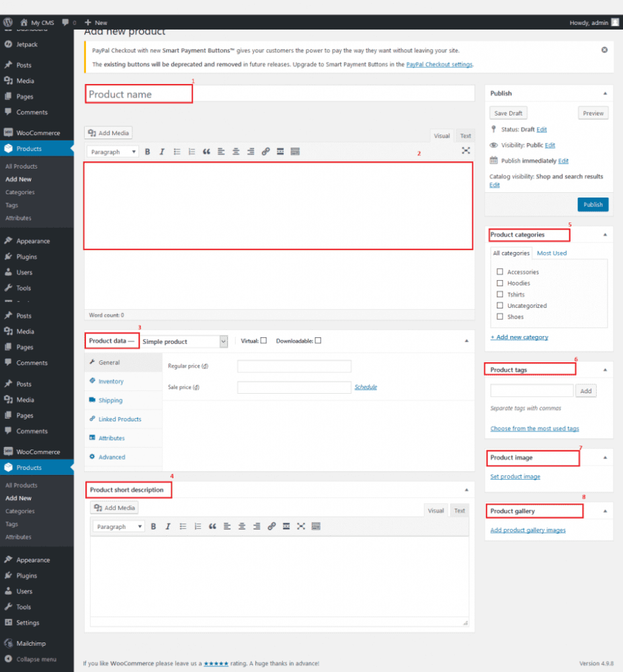
Task: Click the Preview button
Action: 593,113
